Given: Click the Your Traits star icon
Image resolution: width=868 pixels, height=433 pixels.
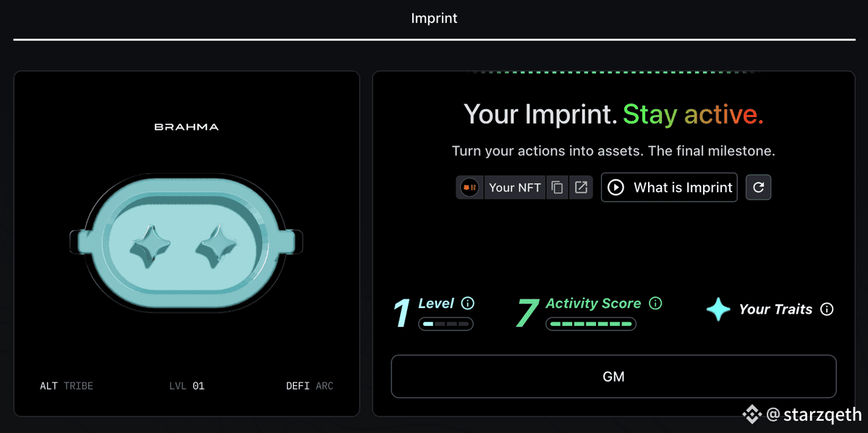Looking at the screenshot, I should click(x=718, y=309).
